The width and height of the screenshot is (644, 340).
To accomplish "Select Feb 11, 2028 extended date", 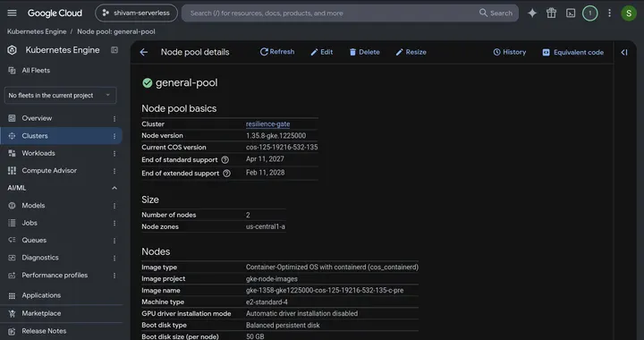I will pos(266,173).
